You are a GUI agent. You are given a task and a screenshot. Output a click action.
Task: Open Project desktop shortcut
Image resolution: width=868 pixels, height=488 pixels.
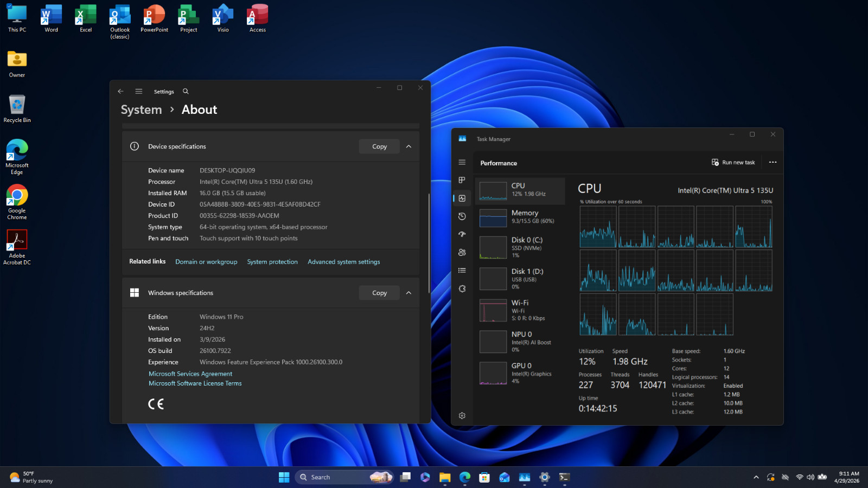(x=189, y=18)
